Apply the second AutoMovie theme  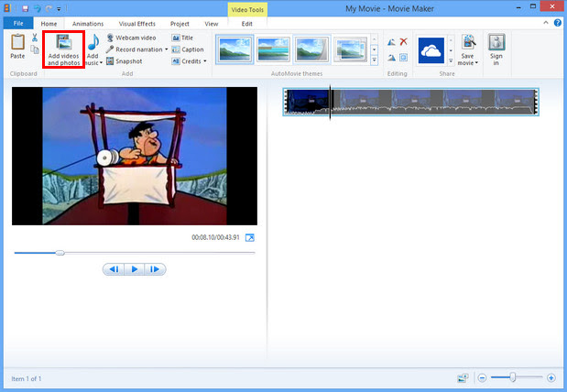[273, 49]
